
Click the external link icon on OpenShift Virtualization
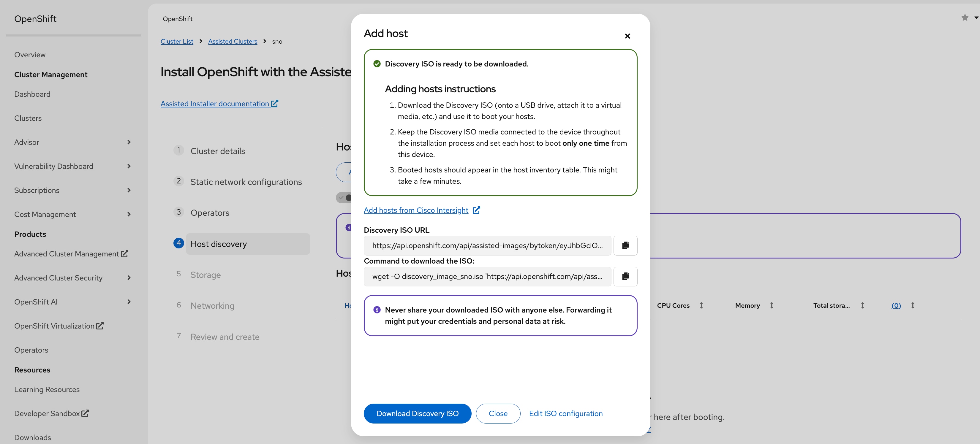[100, 325]
